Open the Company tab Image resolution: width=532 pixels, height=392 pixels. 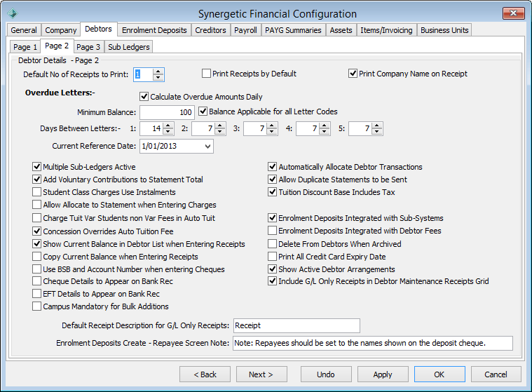point(61,30)
